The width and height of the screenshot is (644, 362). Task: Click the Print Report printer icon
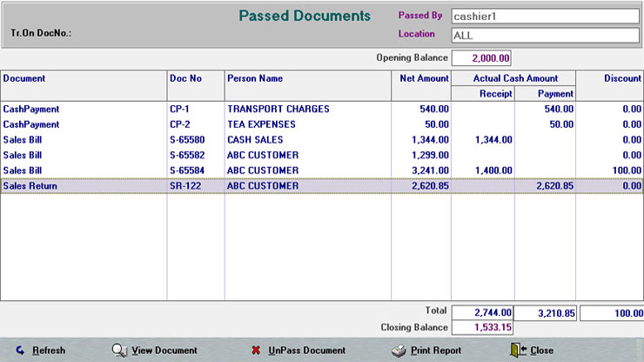click(399, 351)
